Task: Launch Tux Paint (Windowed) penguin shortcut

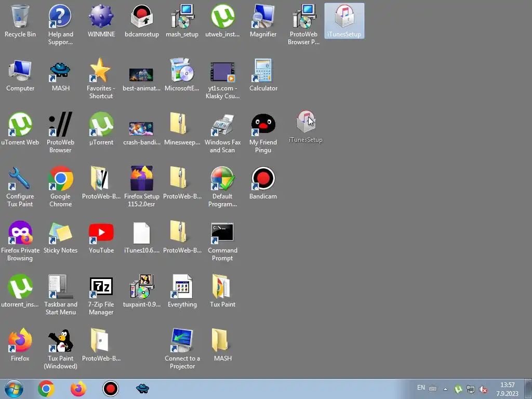Action: (x=60, y=350)
